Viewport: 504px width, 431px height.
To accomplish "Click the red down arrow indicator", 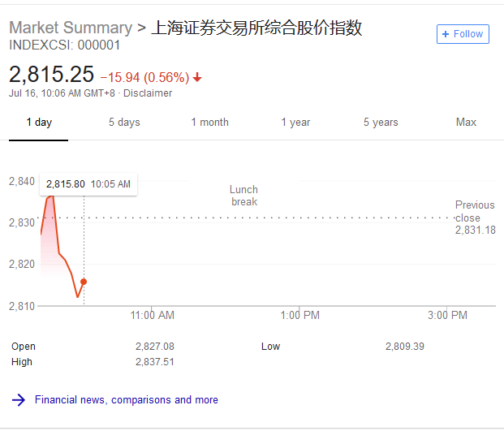I will (197, 78).
